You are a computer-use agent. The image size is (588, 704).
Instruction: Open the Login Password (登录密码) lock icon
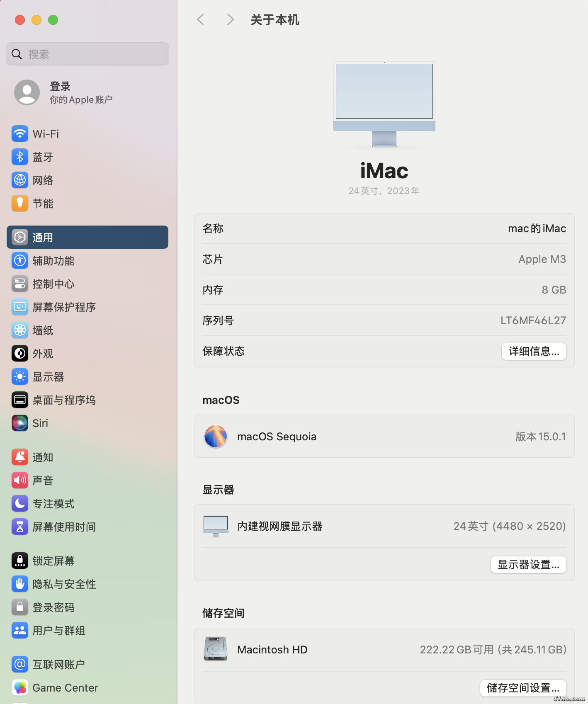pos(20,607)
